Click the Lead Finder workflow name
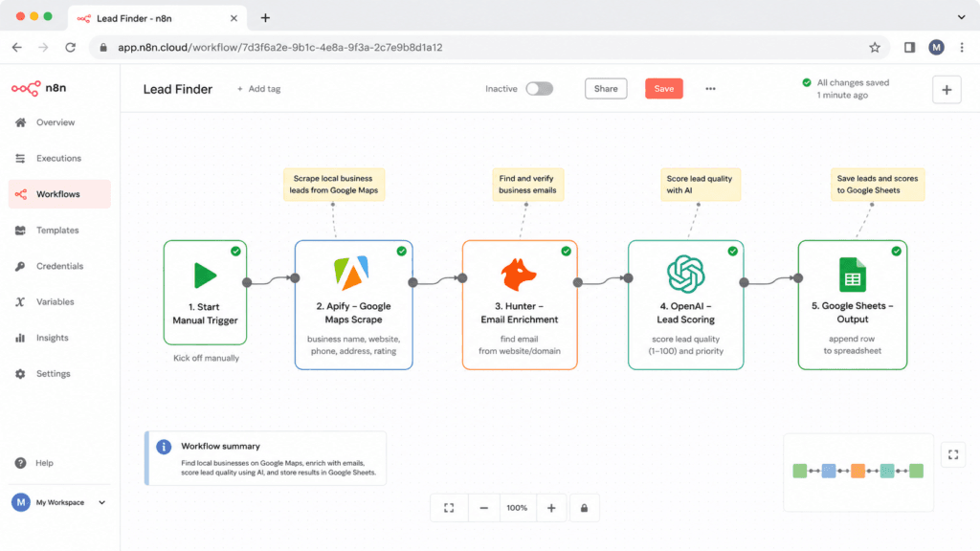980x551 pixels. tap(177, 89)
